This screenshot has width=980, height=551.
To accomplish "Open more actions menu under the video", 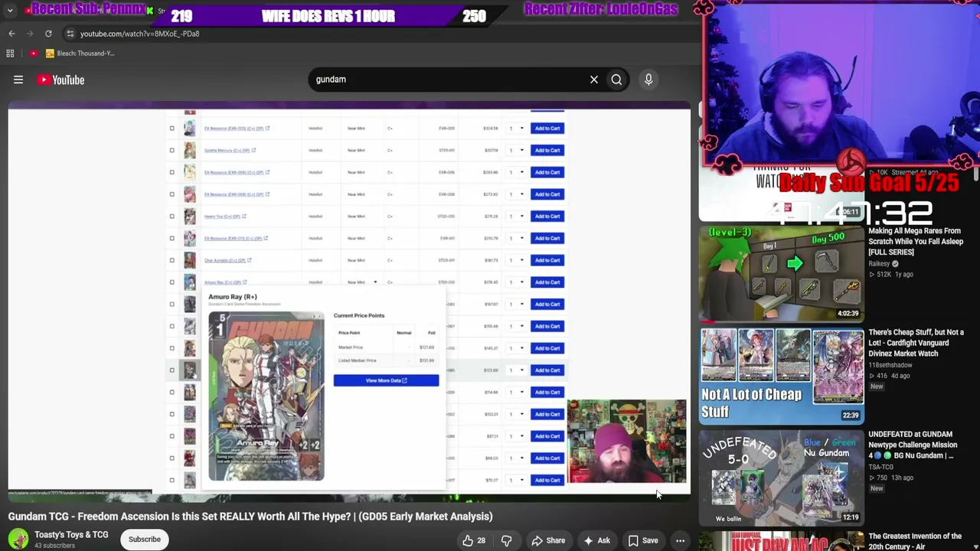I will (x=680, y=540).
